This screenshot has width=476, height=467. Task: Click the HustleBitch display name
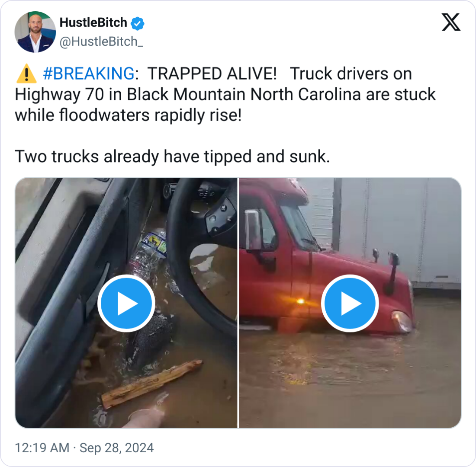(x=93, y=23)
